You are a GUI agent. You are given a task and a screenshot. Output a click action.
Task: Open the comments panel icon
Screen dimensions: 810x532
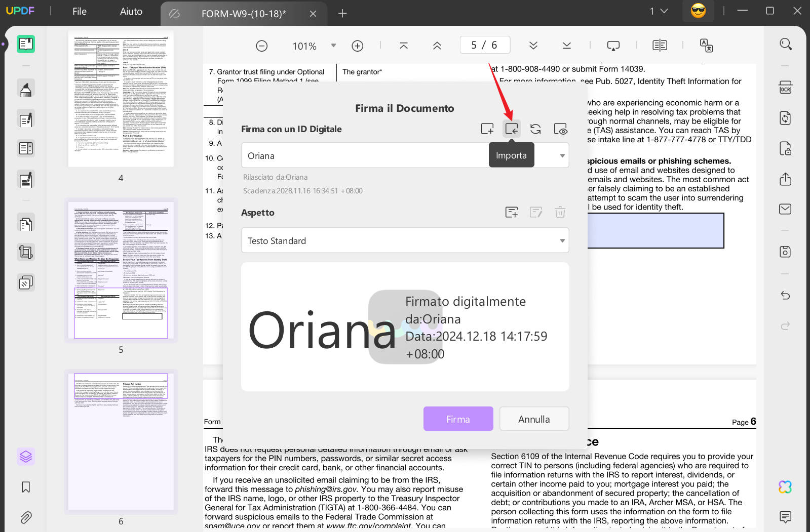pos(785,517)
